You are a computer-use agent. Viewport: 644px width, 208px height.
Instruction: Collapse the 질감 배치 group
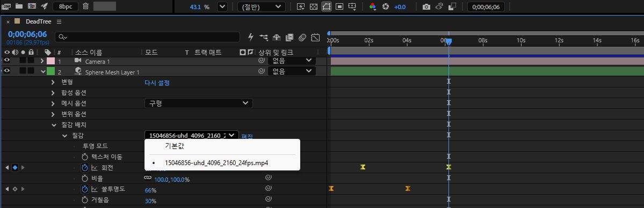pyautogui.click(x=53, y=125)
